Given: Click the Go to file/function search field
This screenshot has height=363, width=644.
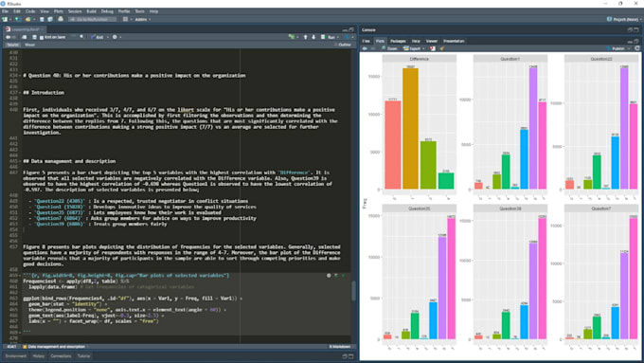Looking at the screenshot, I should [x=93, y=19].
